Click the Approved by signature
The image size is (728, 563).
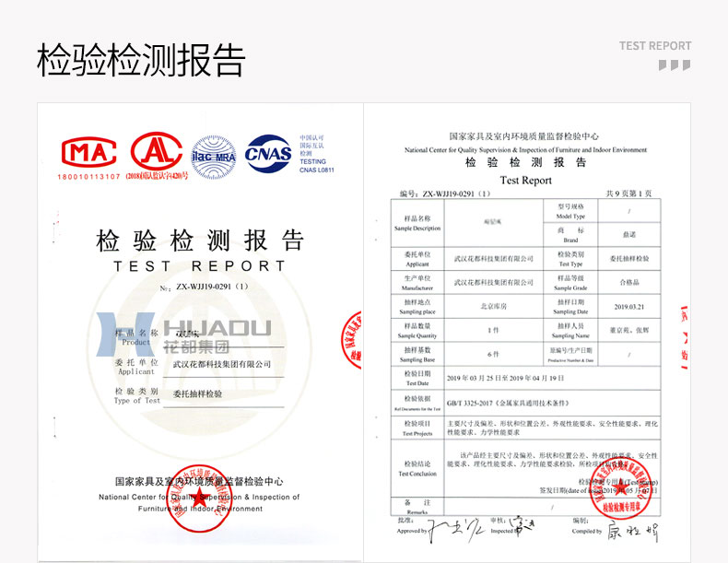[455, 529]
